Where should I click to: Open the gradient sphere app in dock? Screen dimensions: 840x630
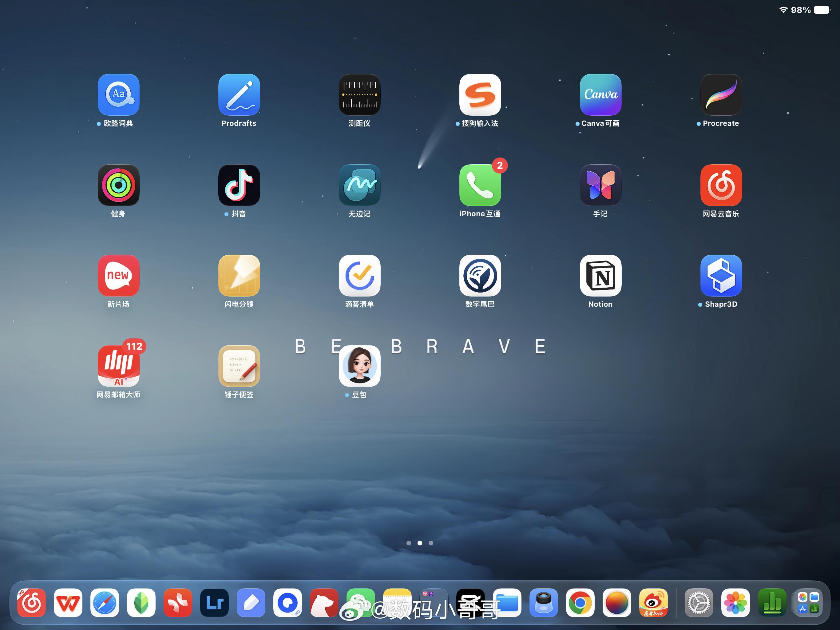coord(617,603)
